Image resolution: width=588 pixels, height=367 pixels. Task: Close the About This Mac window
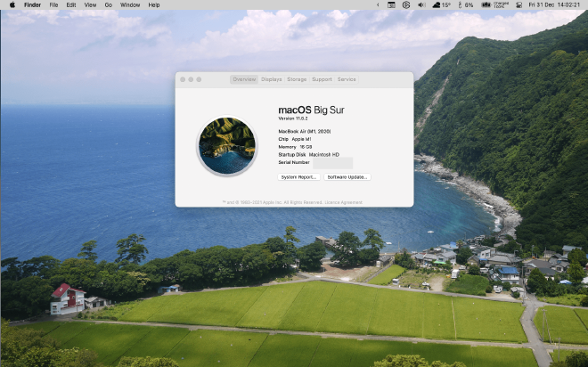tap(183, 79)
